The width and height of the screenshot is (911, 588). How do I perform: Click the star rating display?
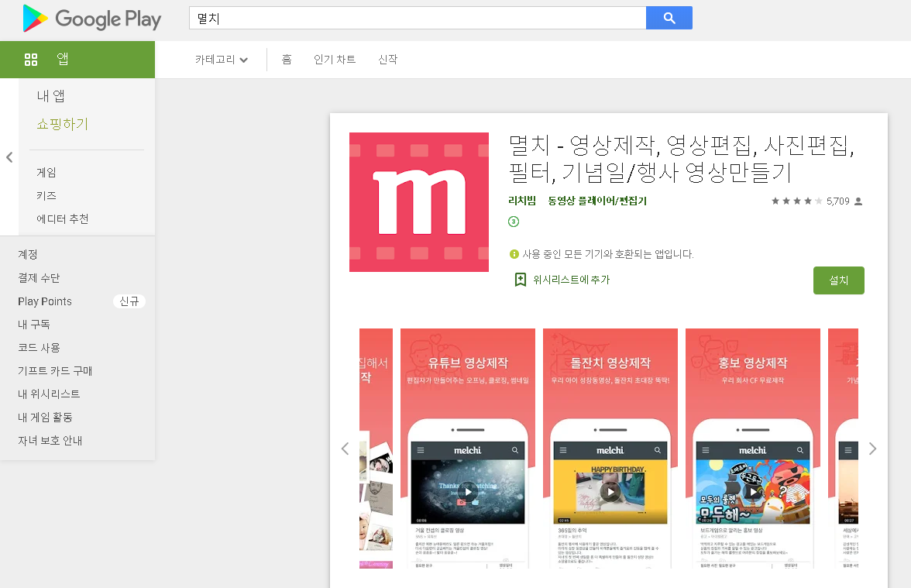(x=796, y=201)
